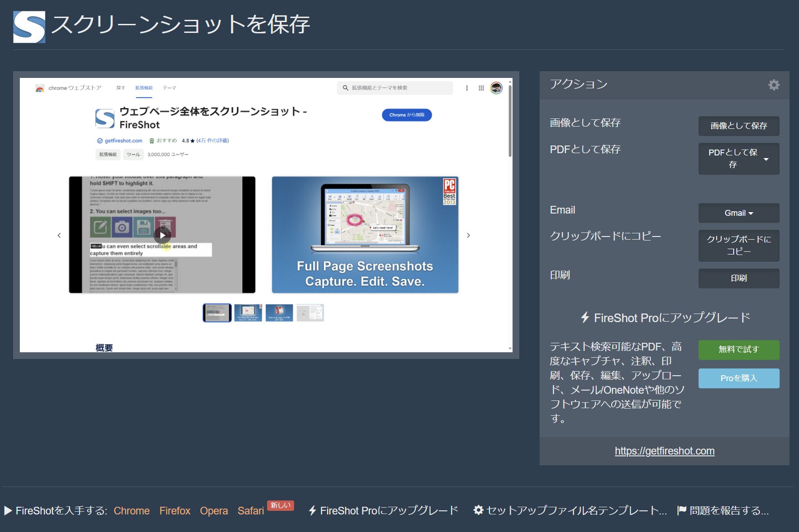The height and width of the screenshot is (532, 799).
Task: Click the red 新しい badge
Action: tap(281, 505)
